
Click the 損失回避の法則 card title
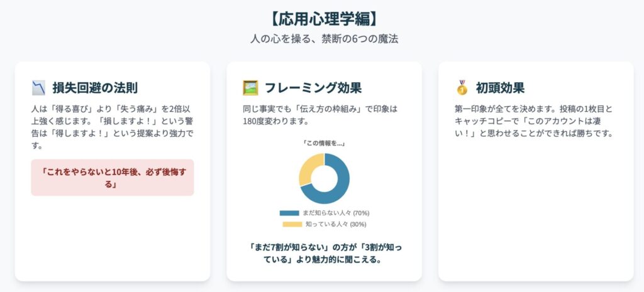[x=95, y=88]
